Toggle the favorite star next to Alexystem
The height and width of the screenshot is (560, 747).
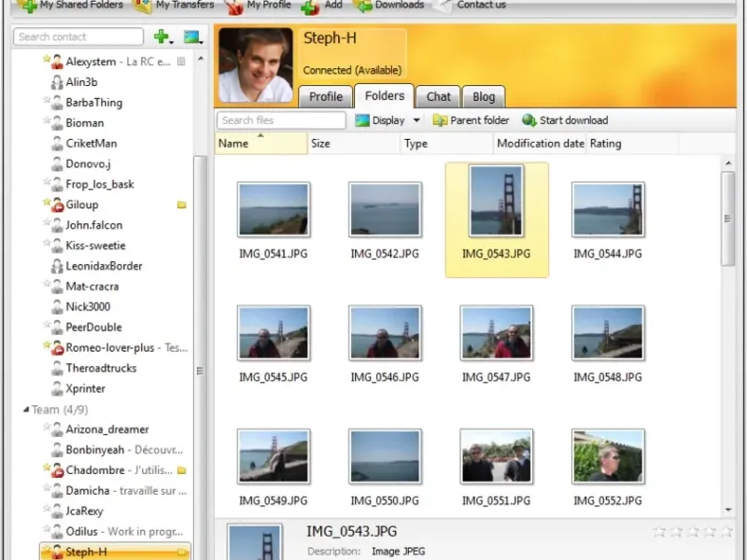pos(47,60)
